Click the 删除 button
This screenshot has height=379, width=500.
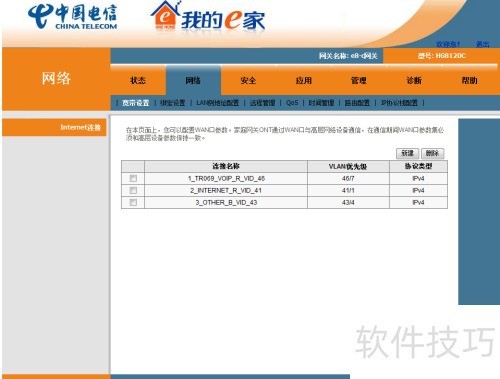tap(432, 153)
